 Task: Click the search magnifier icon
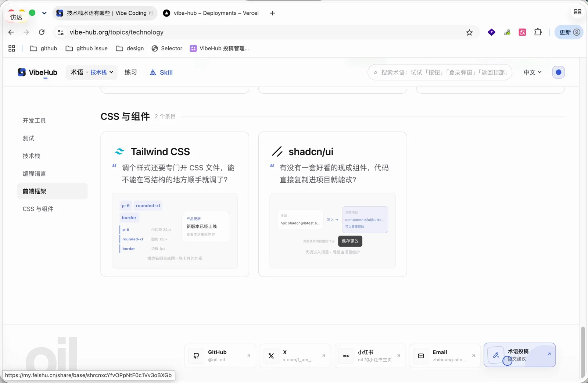click(375, 73)
